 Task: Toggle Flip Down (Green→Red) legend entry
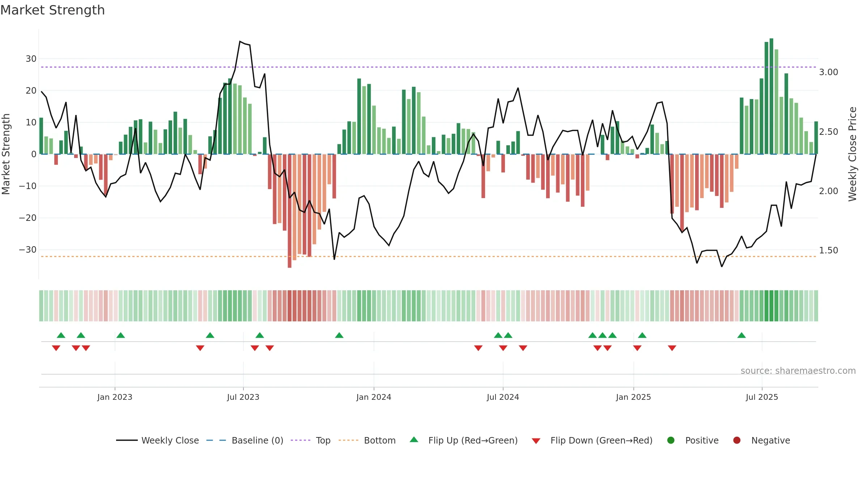coord(592,440)
